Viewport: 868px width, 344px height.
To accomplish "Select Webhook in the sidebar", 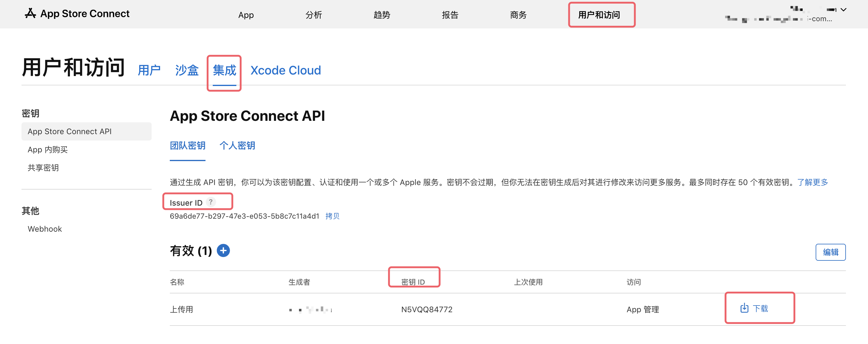I will 44,229.
